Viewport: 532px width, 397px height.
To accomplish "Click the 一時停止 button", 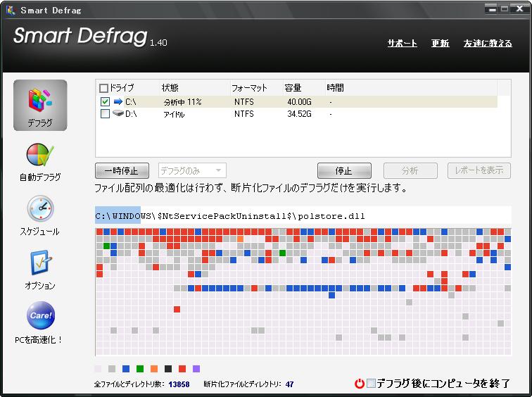I will [x=122, y=170].
